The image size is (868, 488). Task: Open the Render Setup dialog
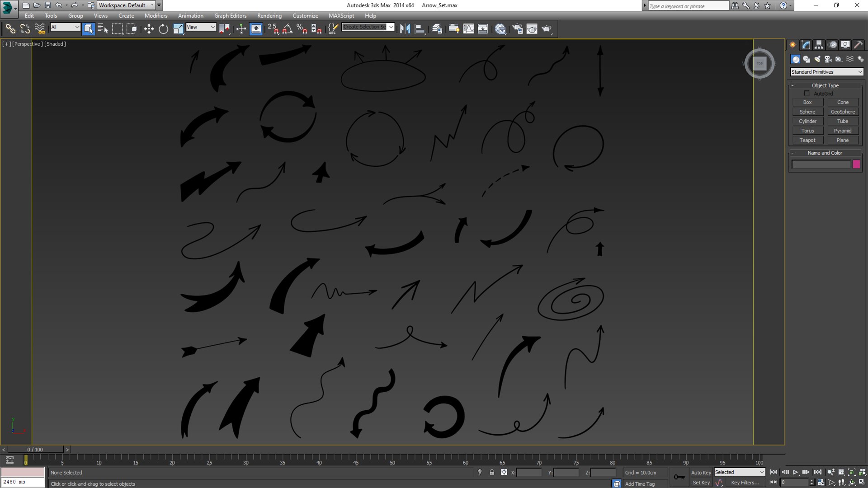[517, 29]
